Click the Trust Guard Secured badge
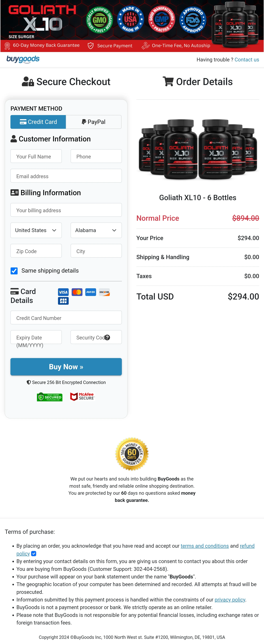Viewport: 264px width, 644px height. click(x=49, y=397)
